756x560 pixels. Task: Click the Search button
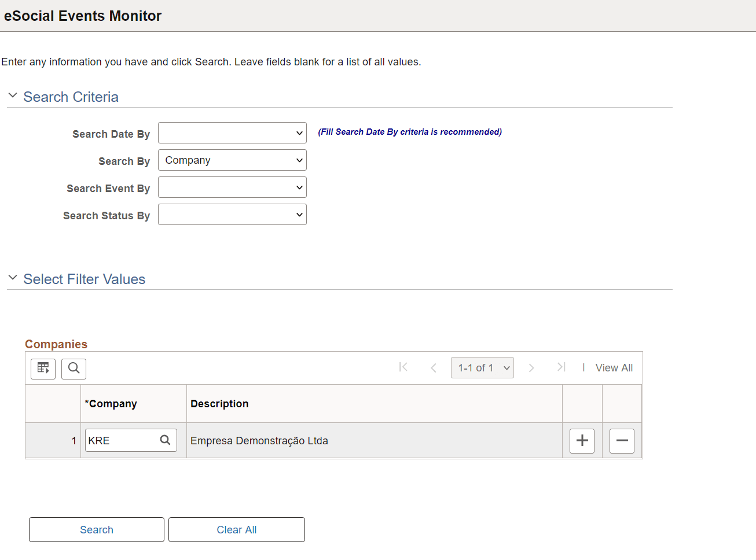pyautogui.click(x=96, y=529)
